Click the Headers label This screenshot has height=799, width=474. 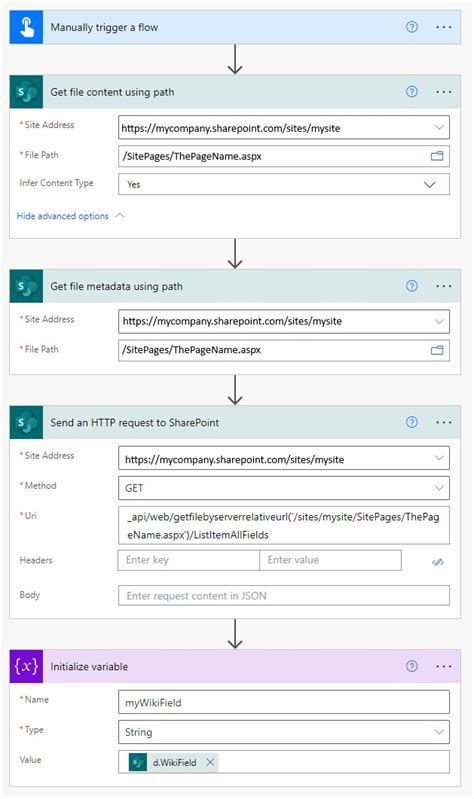pos(36,560)
